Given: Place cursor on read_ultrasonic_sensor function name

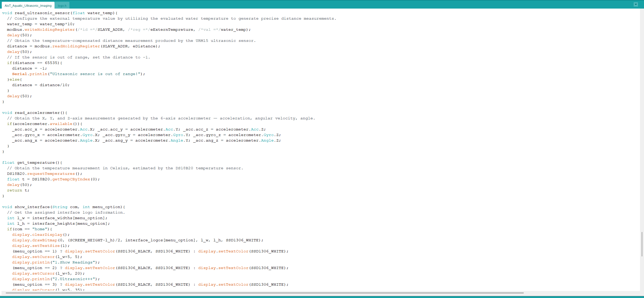Looking at the screenshot, I should 42,13.
